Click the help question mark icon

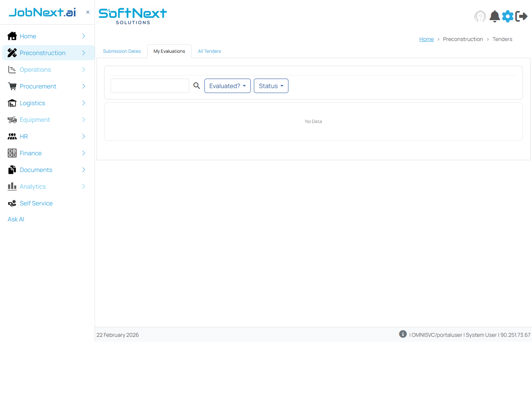(x=480, y=16)
